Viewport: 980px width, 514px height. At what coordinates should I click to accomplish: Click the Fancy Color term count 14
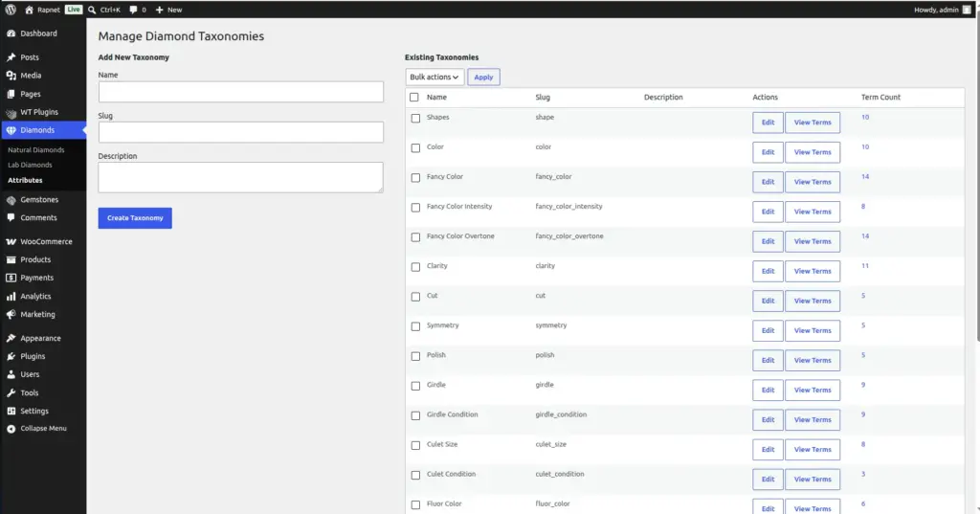(865, 177)
